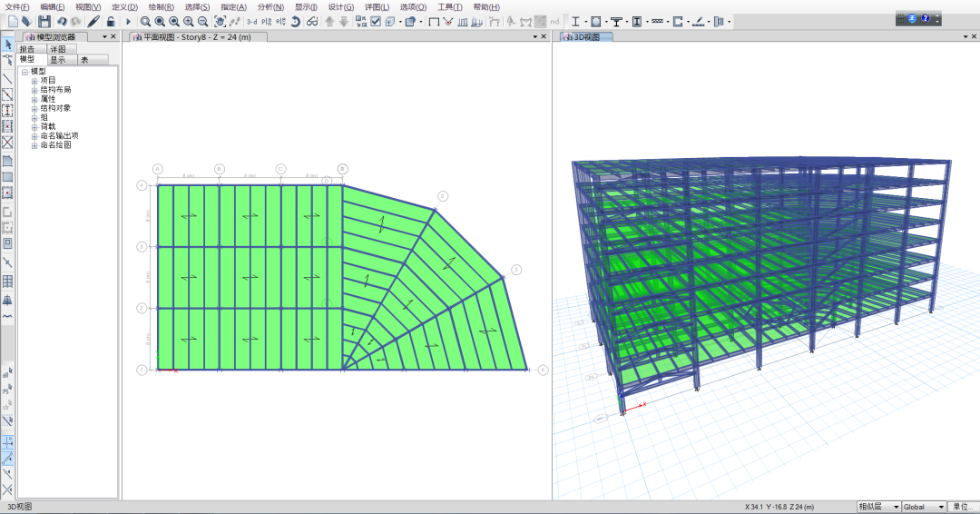Create a new model with the blank page icon
This screenshot has height=514, width=980.
13,21
